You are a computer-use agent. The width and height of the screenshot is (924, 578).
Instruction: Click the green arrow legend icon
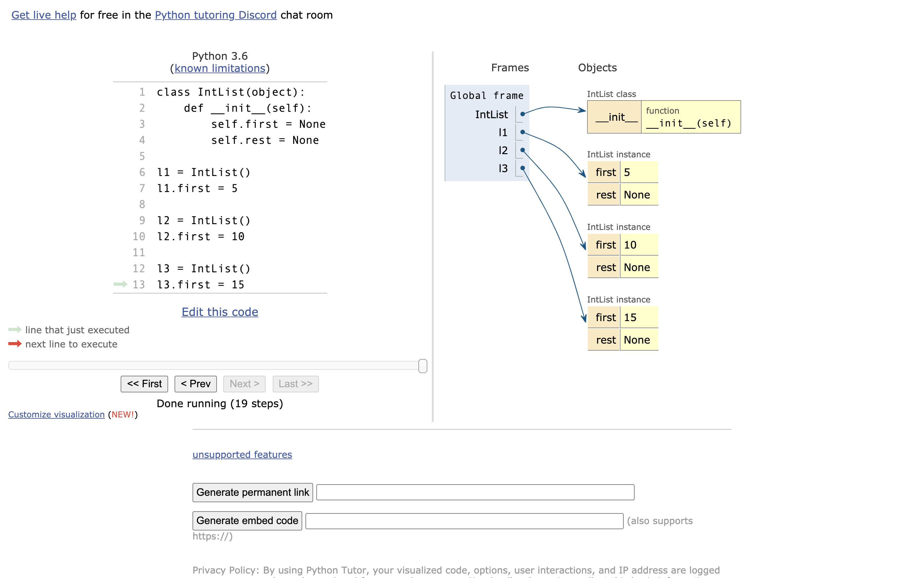click(x=15, y=329)
